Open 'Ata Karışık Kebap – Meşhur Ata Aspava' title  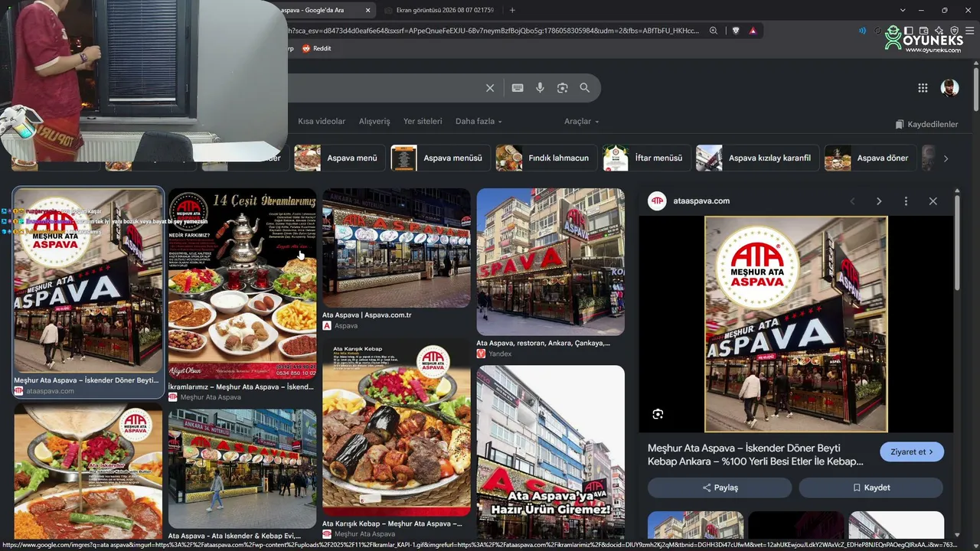(392, 524)
